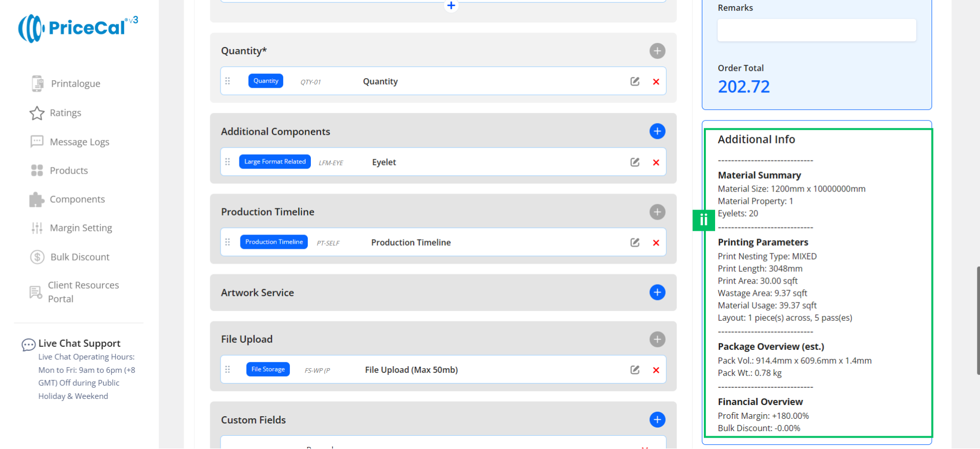Delete the File Upload component
Image resolution: width=980 pixels, height=449 pixels.
(656, 370)
